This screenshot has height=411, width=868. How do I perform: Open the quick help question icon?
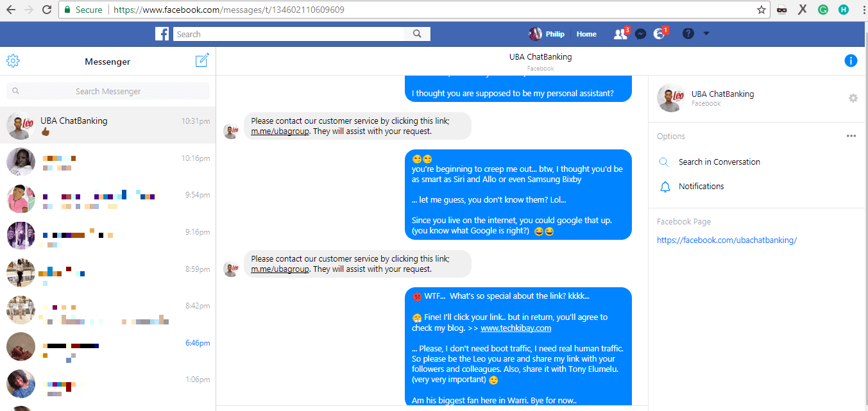tap(688, 34)
